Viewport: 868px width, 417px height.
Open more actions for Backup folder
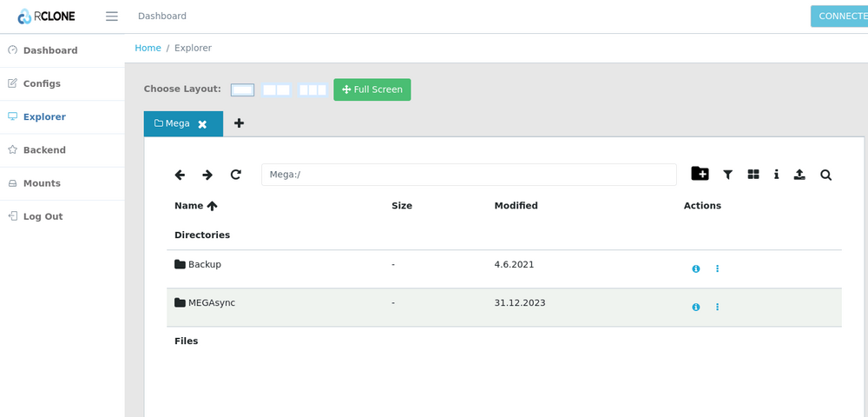[x=718, y=268]
